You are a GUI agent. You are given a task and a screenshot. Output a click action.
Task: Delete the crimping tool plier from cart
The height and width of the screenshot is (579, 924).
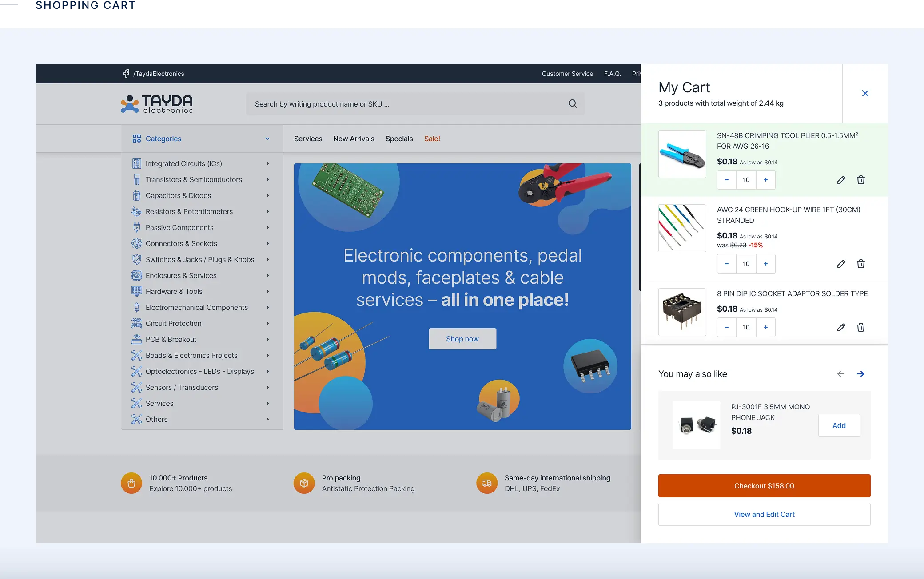tap(860, 180)
